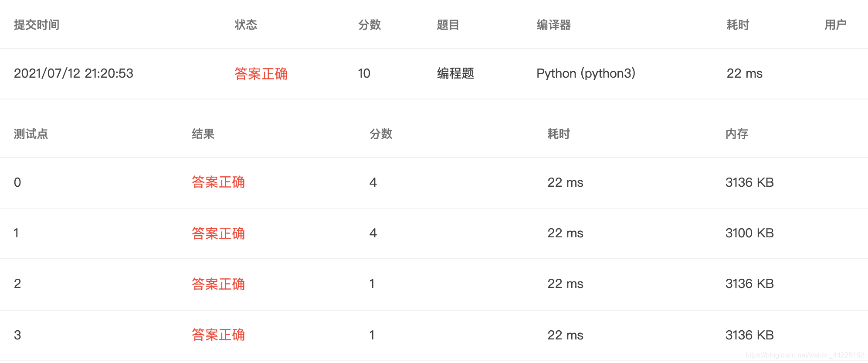The height and width of the screenshot is (363, 868).
Task: Click the 3136 KB memory for test point 3
Action: pyautogui.click(x=749, y=335)
